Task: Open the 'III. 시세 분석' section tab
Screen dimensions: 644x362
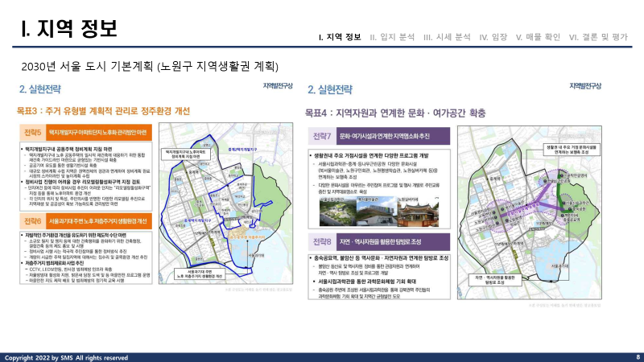Action: click(x=447, y=37)
